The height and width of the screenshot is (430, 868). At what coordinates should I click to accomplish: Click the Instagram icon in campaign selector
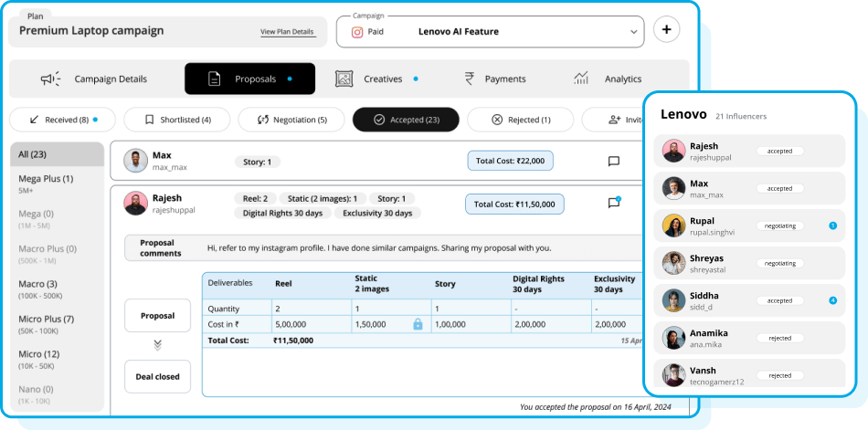point(357,32)
